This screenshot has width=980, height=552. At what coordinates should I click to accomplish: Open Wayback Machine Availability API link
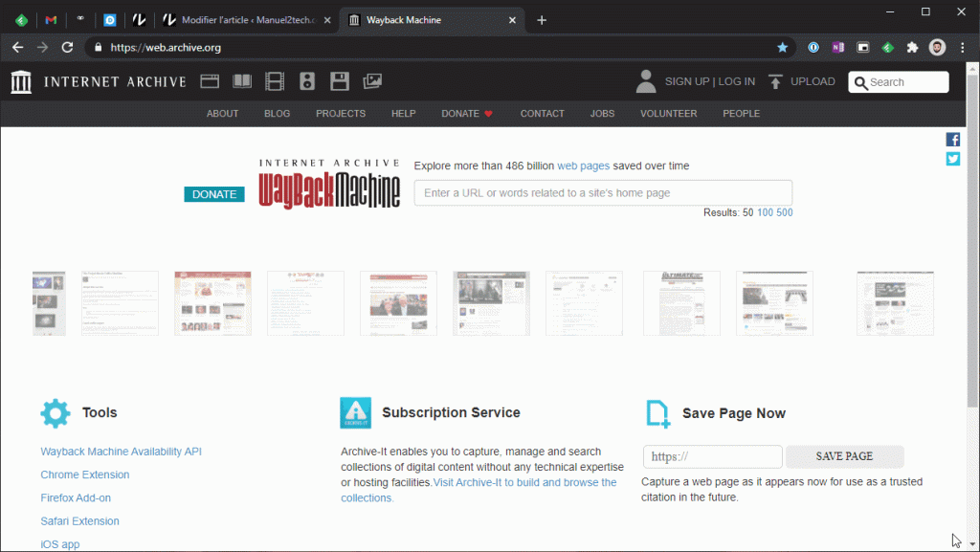click(x=122, y=452)
